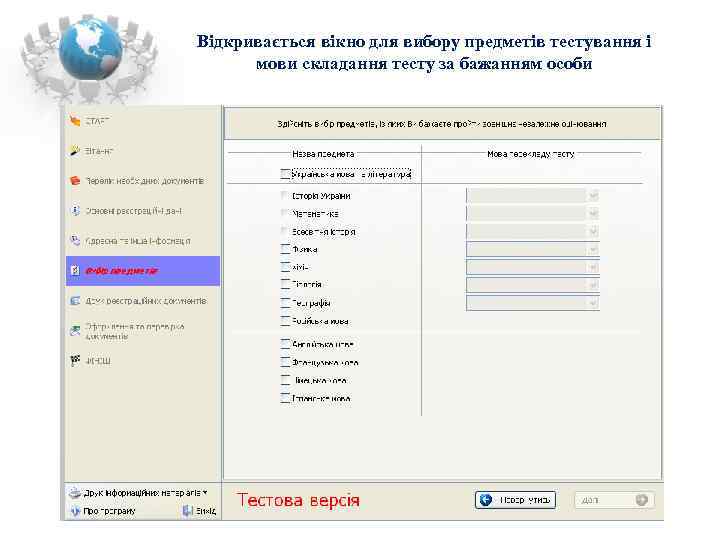Check the Англійська мова subject
The width and height of the screenshot is (720, 540).
click(285, 344)
